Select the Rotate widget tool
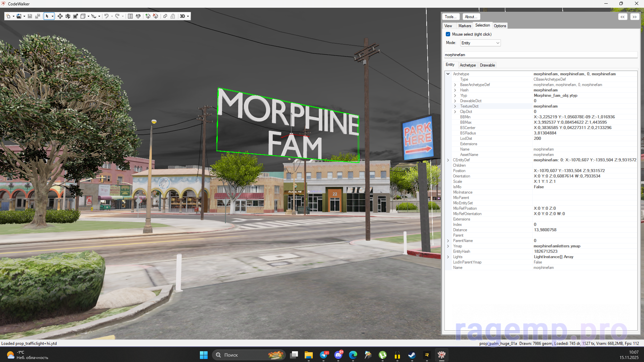644x362 pixels. pos(68,16)
